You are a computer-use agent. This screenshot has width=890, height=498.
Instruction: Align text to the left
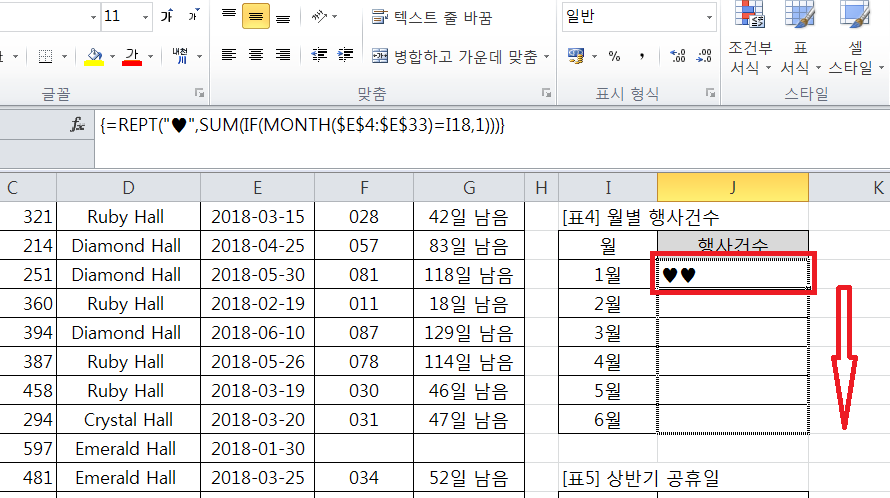click(229, 56)
